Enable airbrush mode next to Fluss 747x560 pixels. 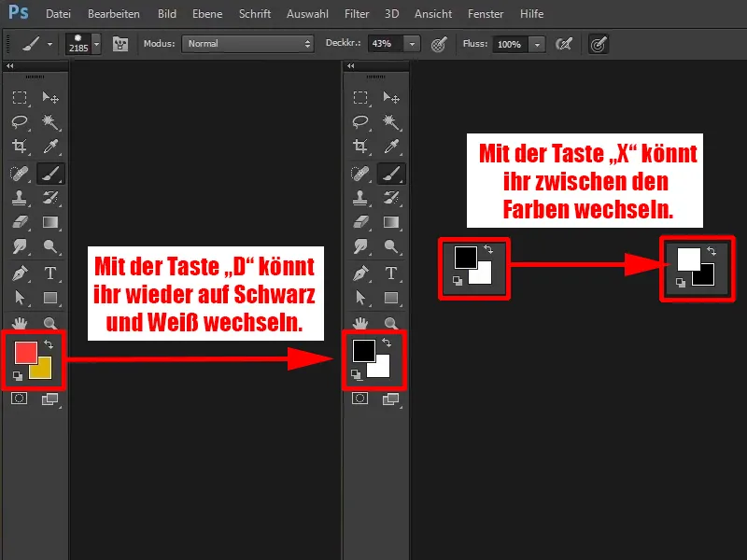coord(564,44)
